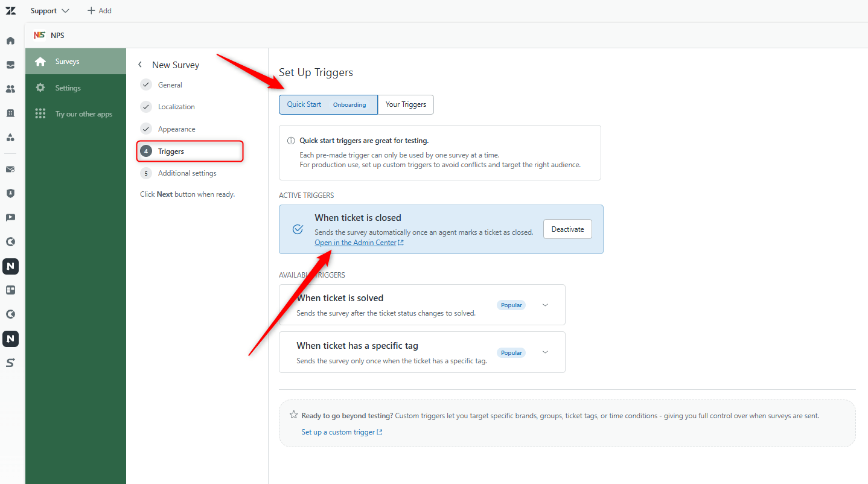Click the Set Up Triggers heading
Image resolution: width=868 pixels, height=484 pixels.
tap(316, 72)
